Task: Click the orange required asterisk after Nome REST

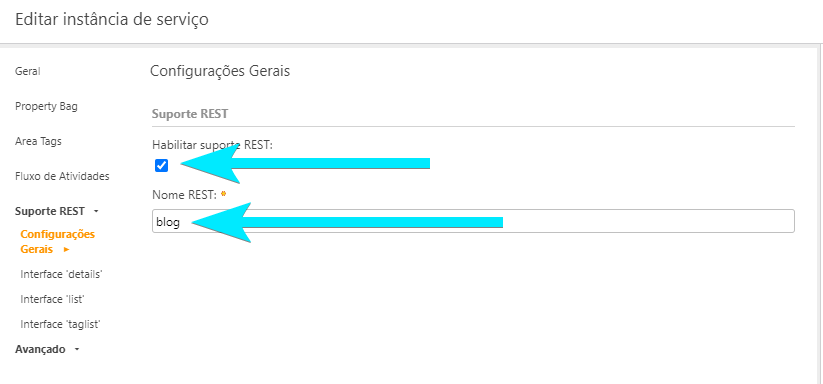Action: [224, 194]
